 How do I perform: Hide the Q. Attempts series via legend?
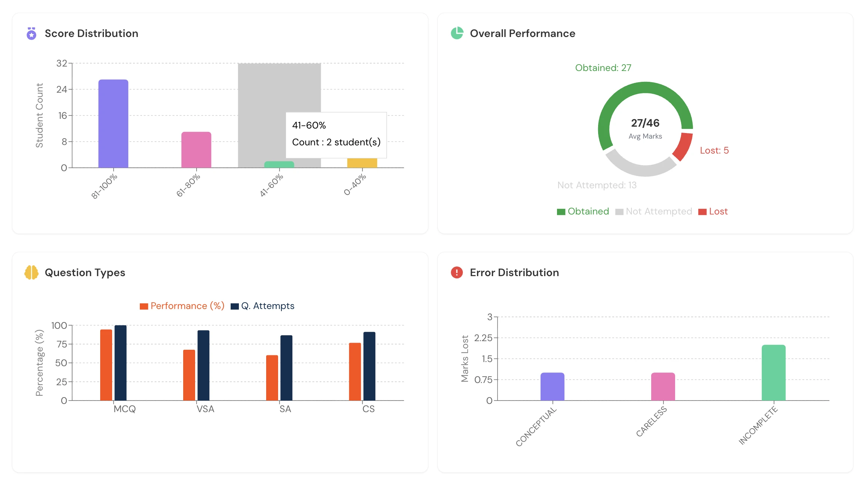coord(262,306)
